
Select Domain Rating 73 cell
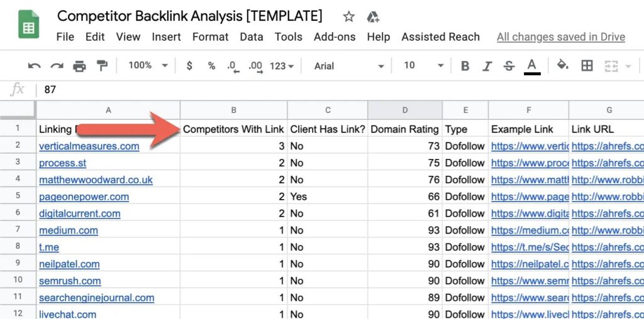point(405,146)
